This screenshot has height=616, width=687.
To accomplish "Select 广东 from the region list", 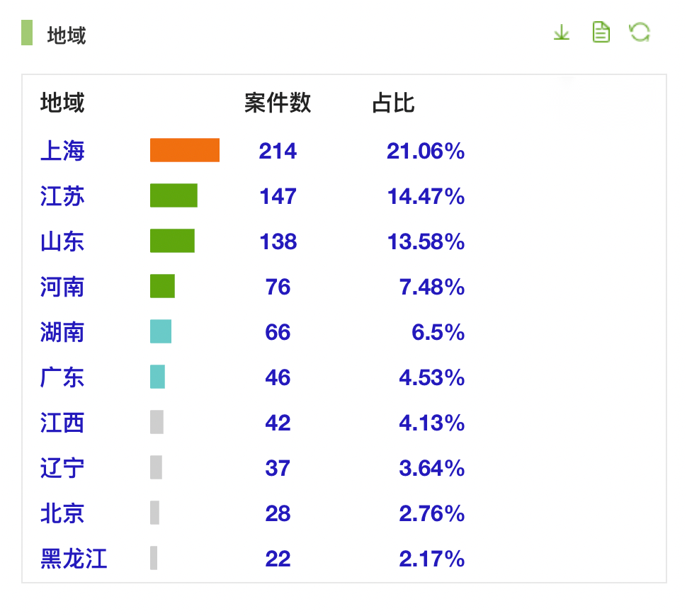I will point(62,377).
